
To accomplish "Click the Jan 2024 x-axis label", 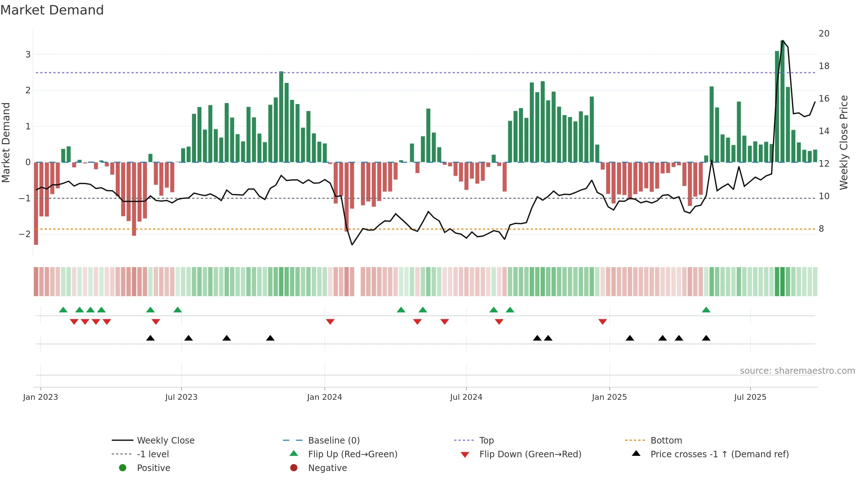I will [324, 397].
